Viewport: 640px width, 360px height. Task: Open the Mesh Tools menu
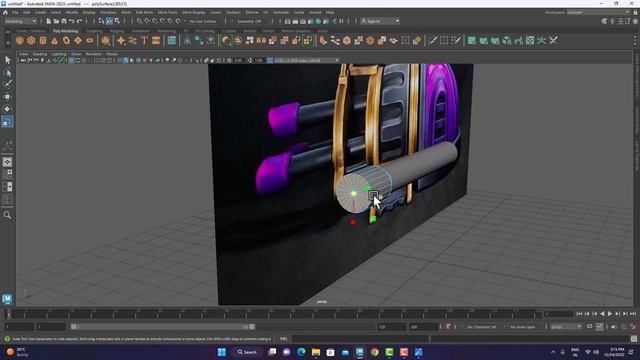point(167,12)
